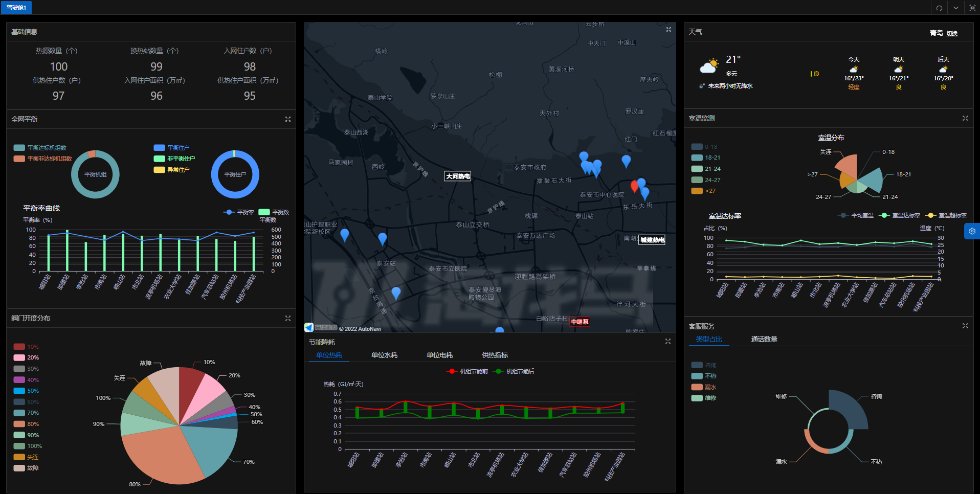
Task: Open the blue settings gear on the right edge
Action: click(x=972, y=231)
